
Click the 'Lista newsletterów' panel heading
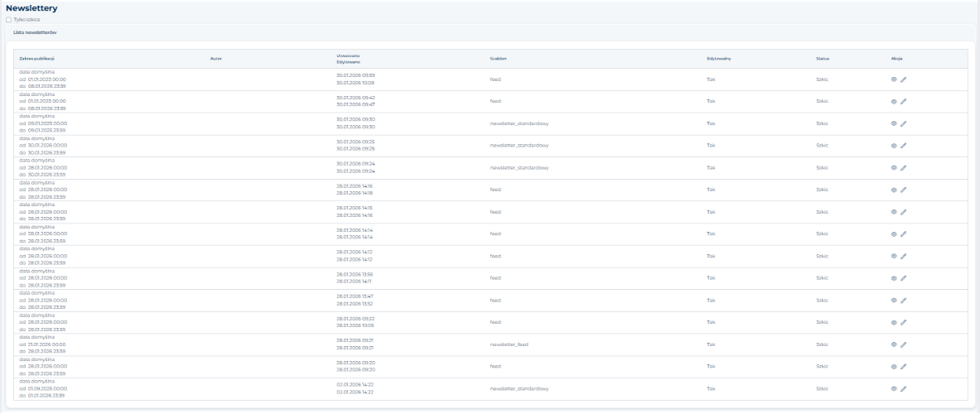[35, 32]
